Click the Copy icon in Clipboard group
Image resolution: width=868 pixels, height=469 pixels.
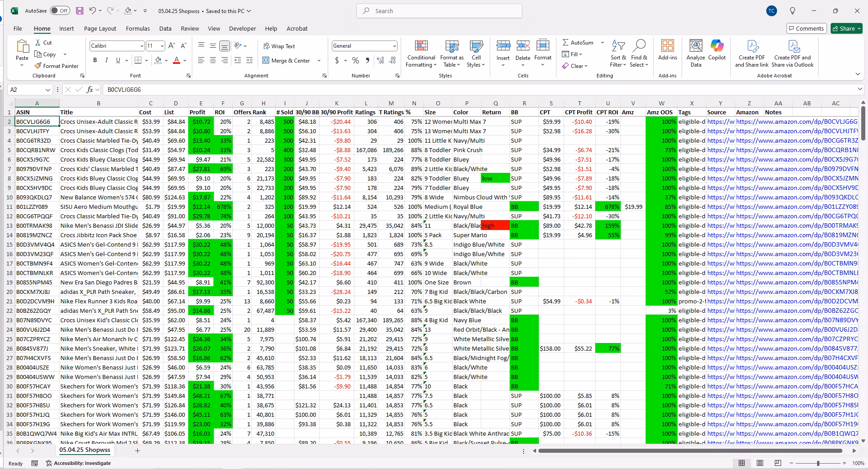38,54
